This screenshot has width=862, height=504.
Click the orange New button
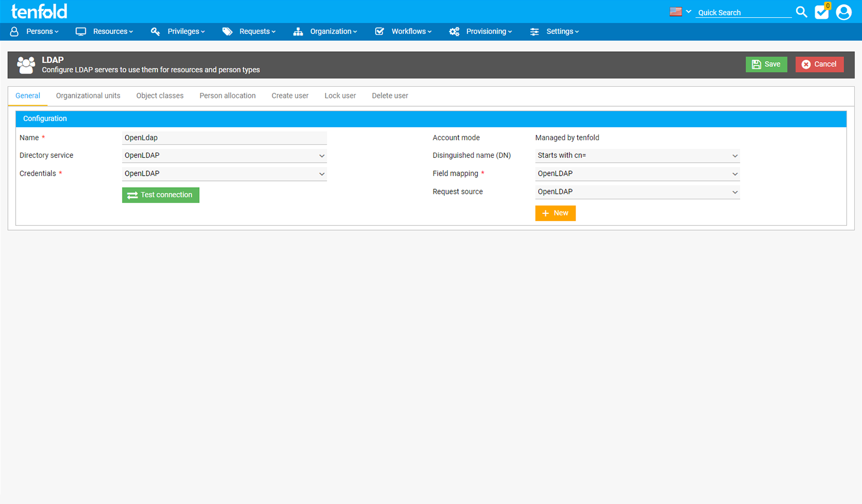click(x=555, y=213)
